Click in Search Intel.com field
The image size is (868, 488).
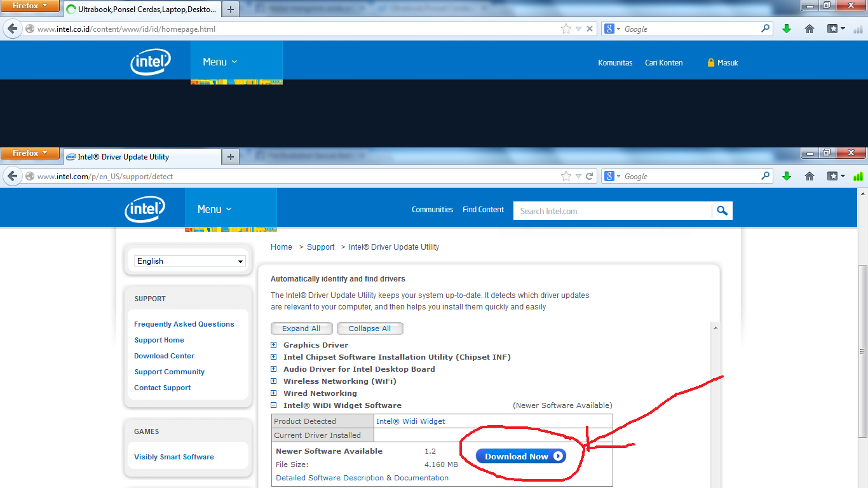(613, 211)
